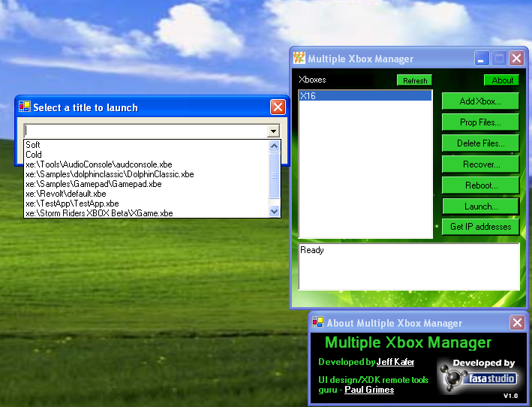Choose Soft from the launch list

click(x=147, y=145)
